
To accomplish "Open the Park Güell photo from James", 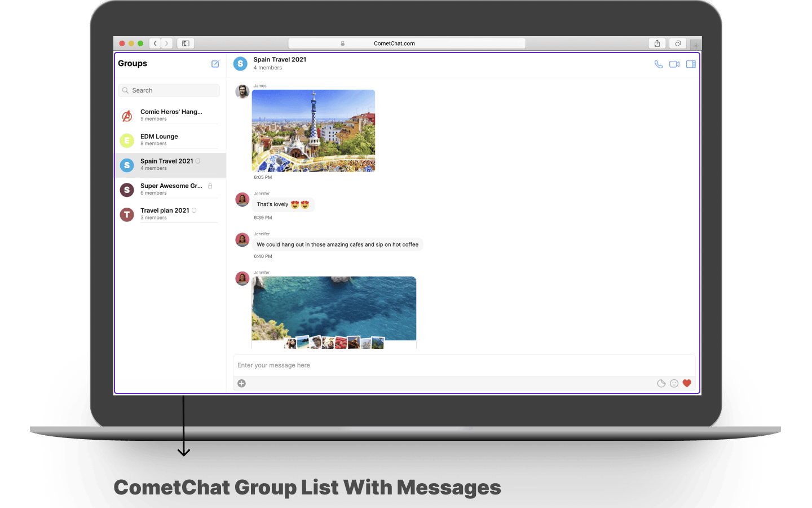I will click(x=314, y=130).
